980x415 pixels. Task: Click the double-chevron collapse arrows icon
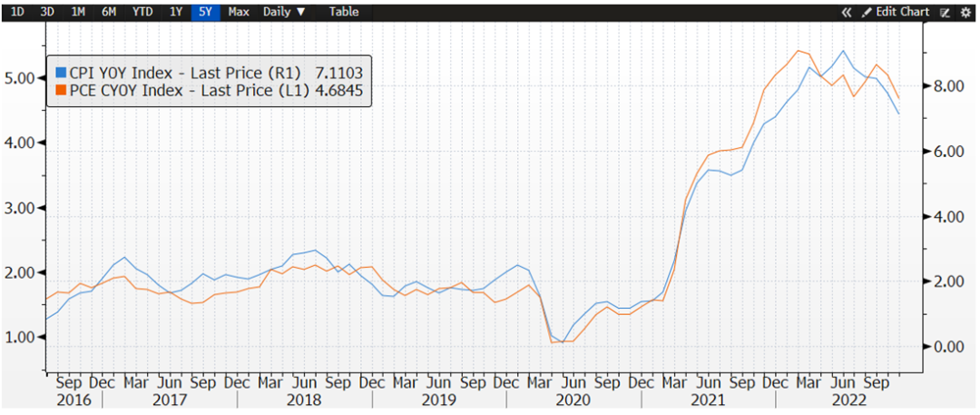click(x=847, y=12)
